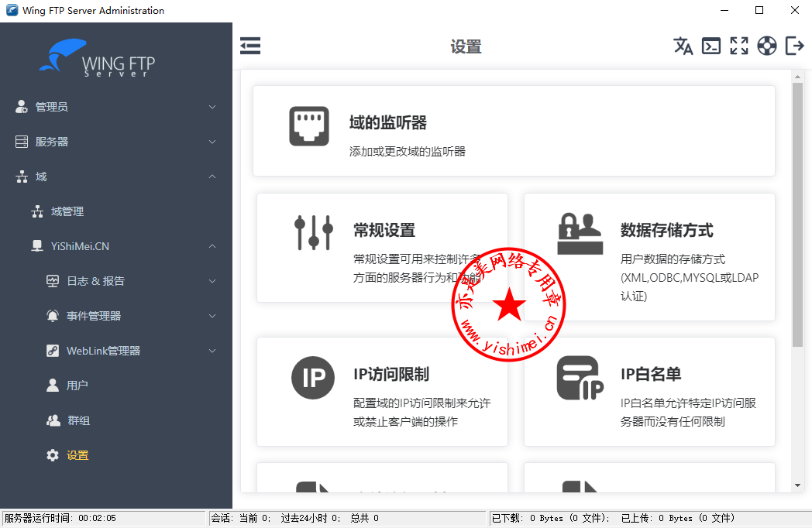
Task: Collapse the sidebar with the hamburger menu icon
Action: 250,46
